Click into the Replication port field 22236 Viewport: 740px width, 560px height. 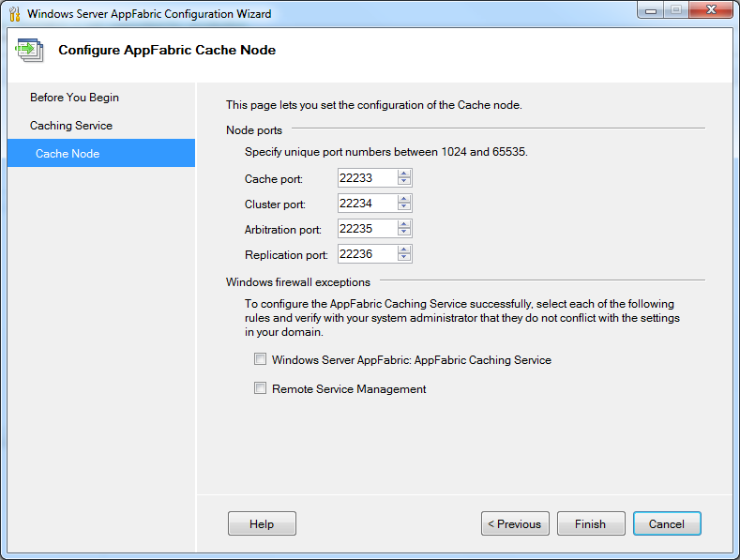click(x=368, y=254)
